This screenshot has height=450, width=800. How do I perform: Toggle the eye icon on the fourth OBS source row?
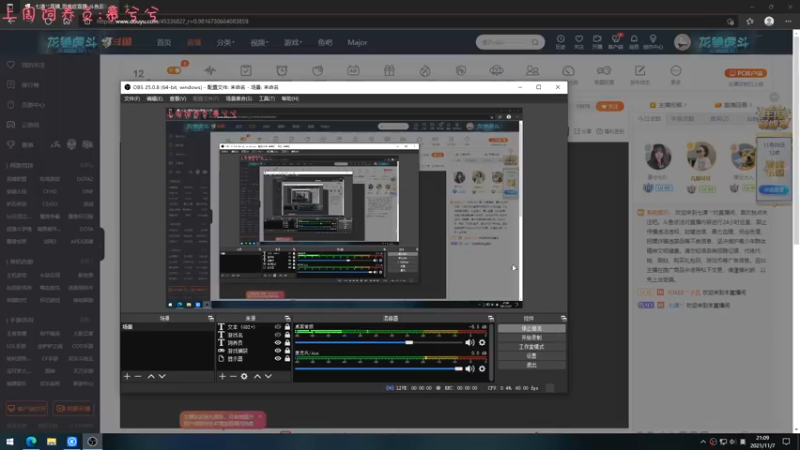[x=278, y=351]
